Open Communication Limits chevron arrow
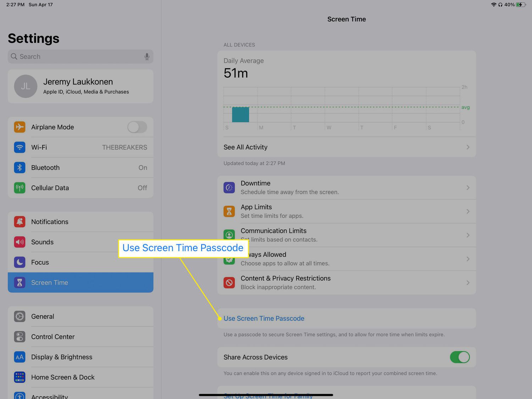 pyautogui.click(x=468, y=235)
